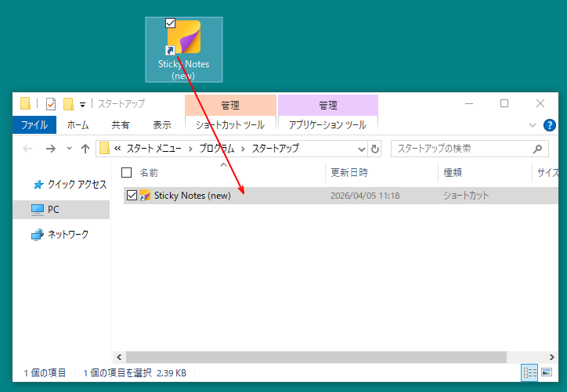Maximize the スタートアップ window
Screen dimensions: 567x392
[x=504, y=104]
